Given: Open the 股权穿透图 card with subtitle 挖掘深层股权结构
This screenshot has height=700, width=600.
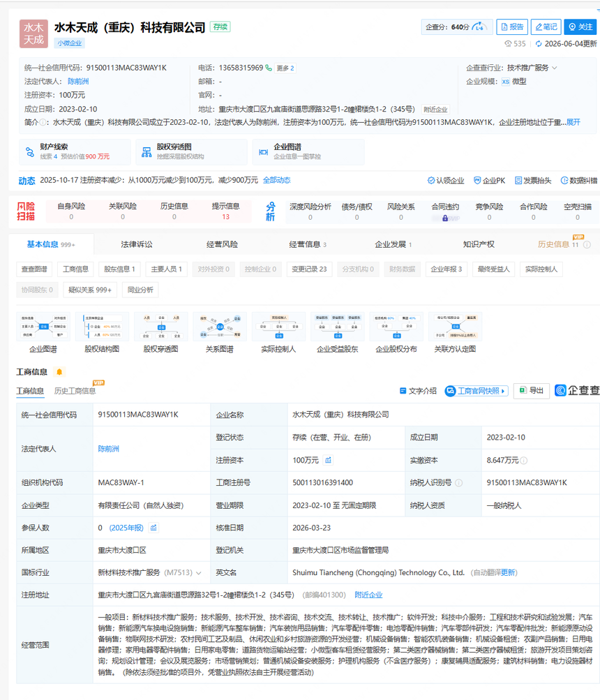Looking at the screenshot, I should point(192,151).
